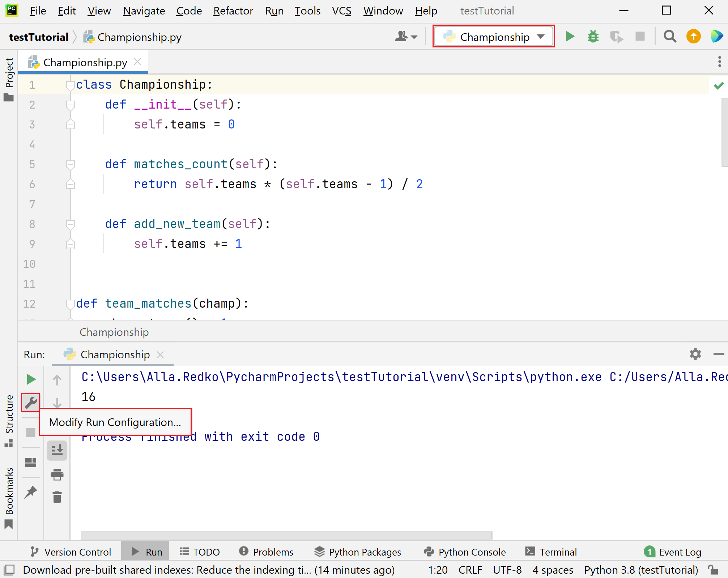Click the green Run button in the top toolbar
The image size is (728, 578).
[x=570, y=37]
